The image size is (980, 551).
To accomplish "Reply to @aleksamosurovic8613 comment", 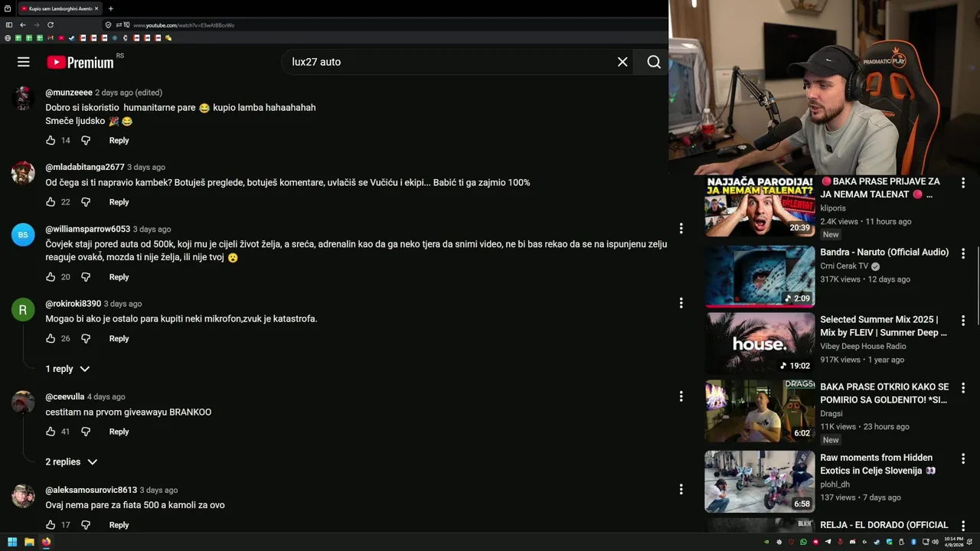I will click(119, 525).
